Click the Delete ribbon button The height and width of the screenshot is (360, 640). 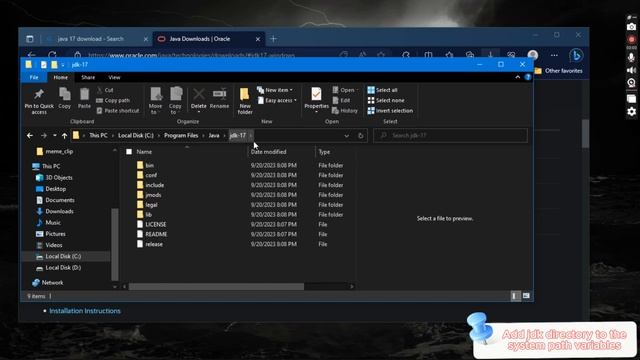(x=199, y=100)
